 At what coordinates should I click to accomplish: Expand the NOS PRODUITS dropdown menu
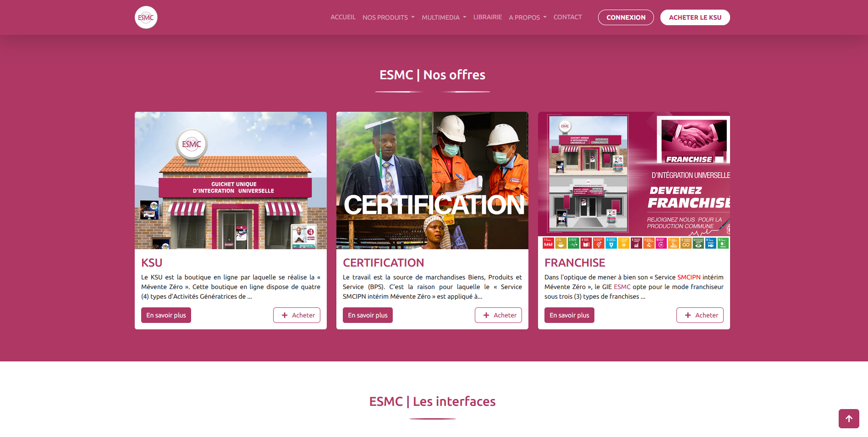[388, 17]
